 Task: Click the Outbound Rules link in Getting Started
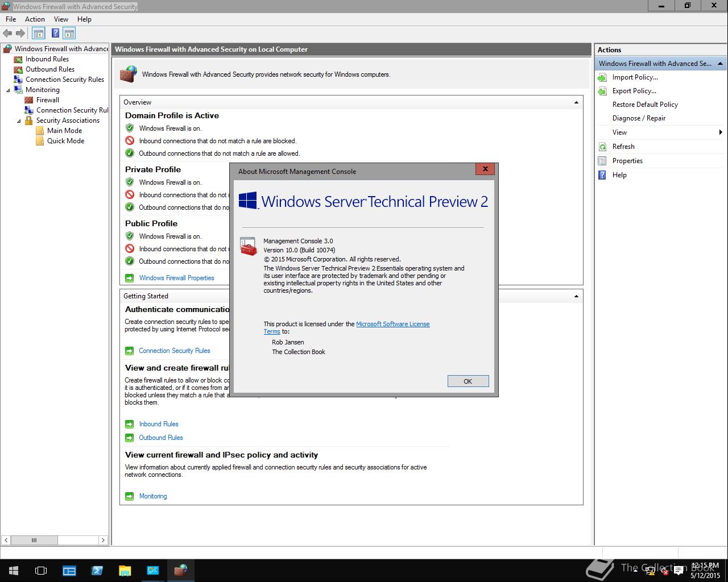point(161,438)
